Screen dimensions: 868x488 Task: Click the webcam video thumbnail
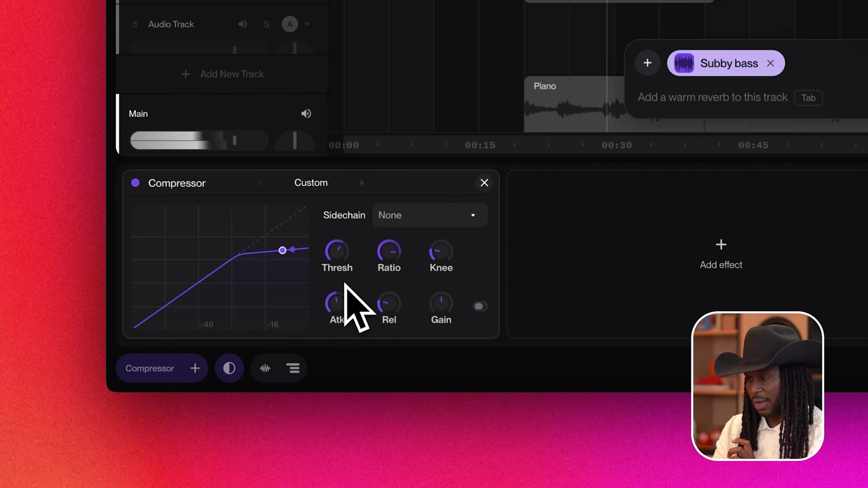point(757,386)
